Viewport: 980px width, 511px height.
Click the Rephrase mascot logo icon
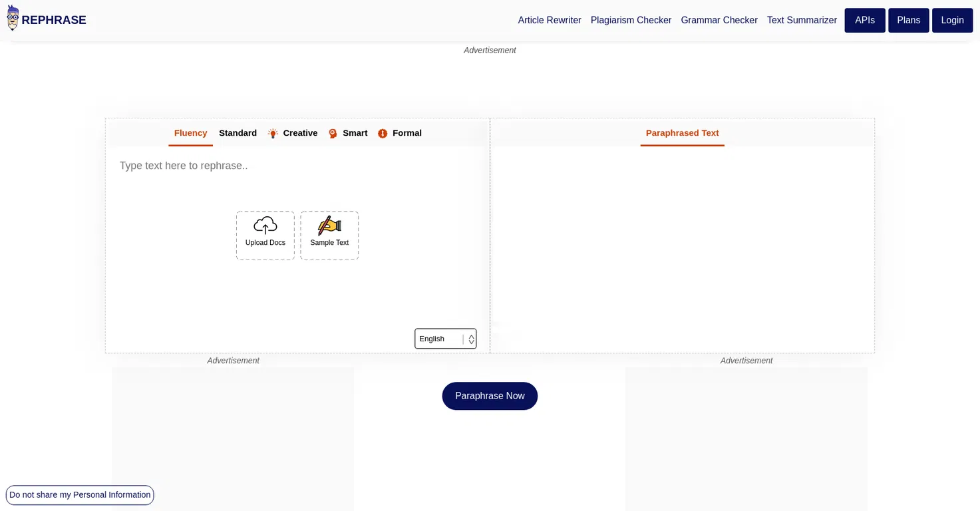coord(13,18)
